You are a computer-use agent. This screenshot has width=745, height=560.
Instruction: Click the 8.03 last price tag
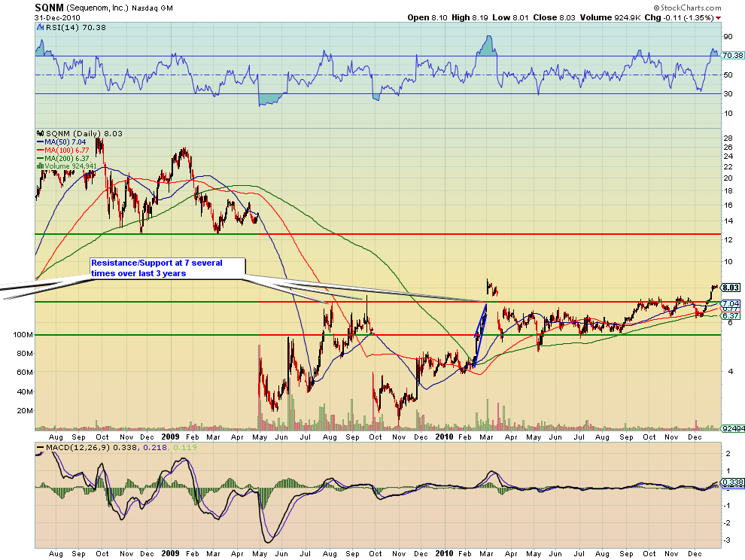731,288
